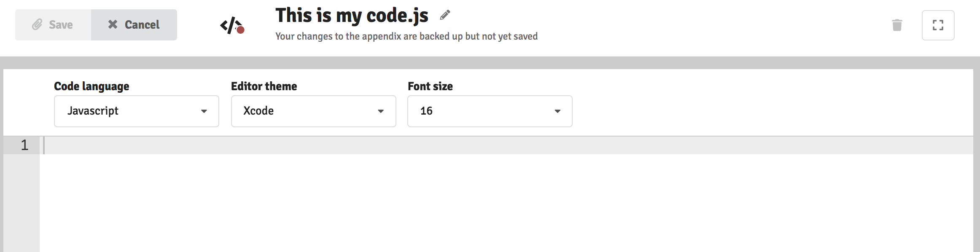Click the Save button
This screenshot has height=252, width=980.
point(53,25)
